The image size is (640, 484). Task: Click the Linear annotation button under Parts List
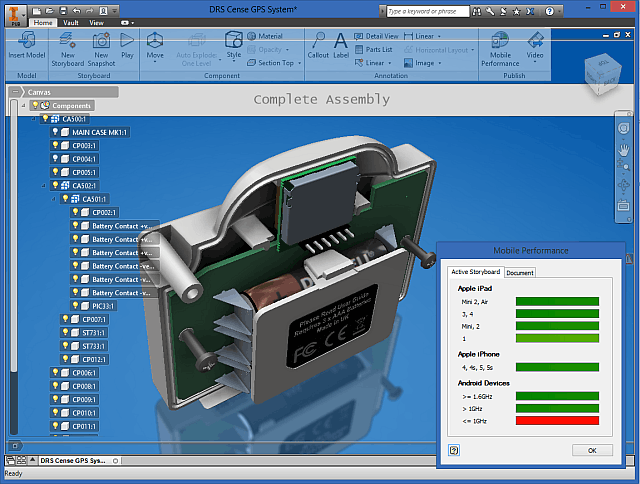click(373, 63)
